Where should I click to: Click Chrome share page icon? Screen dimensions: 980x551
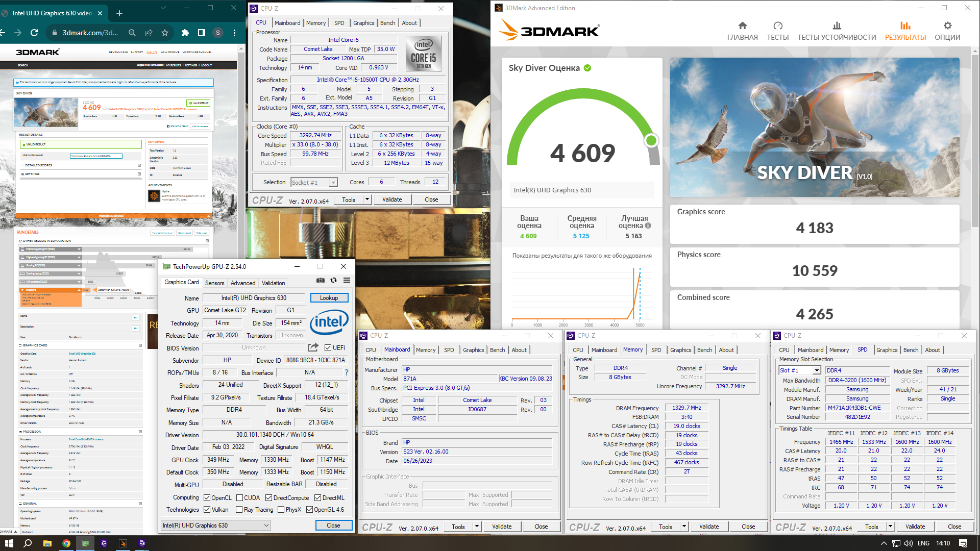pos(149,33)
